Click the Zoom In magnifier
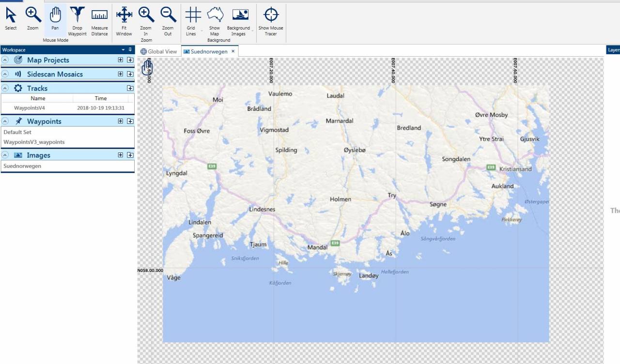Image resolution: width=620 pixels, height=364 pixels. [x=146, y=21]
